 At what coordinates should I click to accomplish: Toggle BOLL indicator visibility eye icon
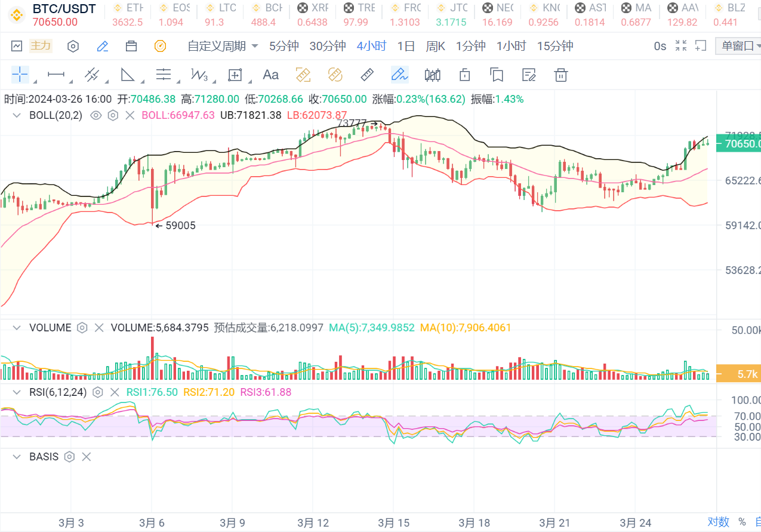pos(95,115)
